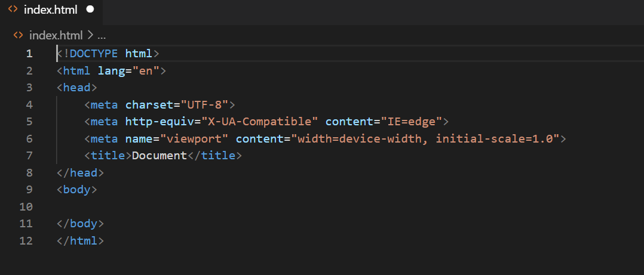This screenshot has height=275, width=644.
Task: Click the content attribute on line 6
Action: [x=259, y=138]
